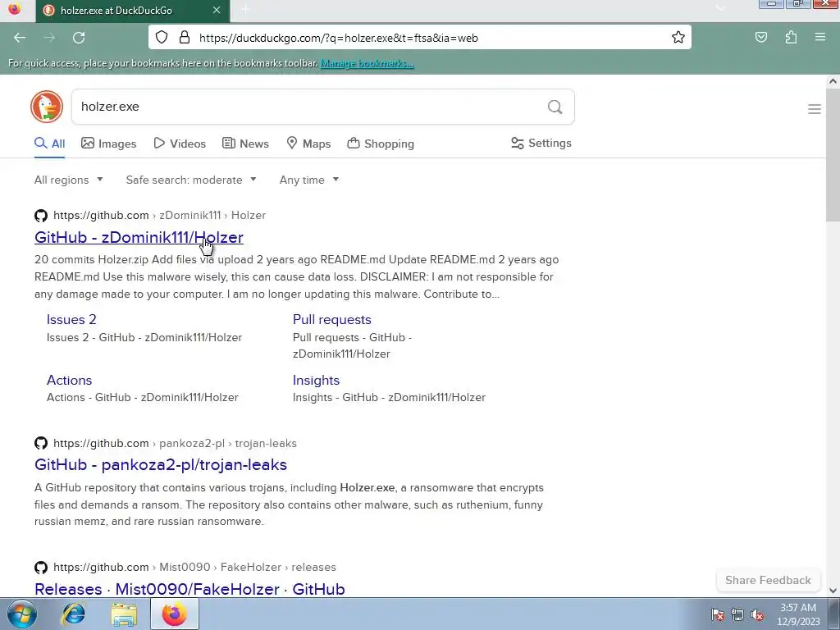
Task: Expand the Safe search: moderate dropdown
Action: (191, 180)
